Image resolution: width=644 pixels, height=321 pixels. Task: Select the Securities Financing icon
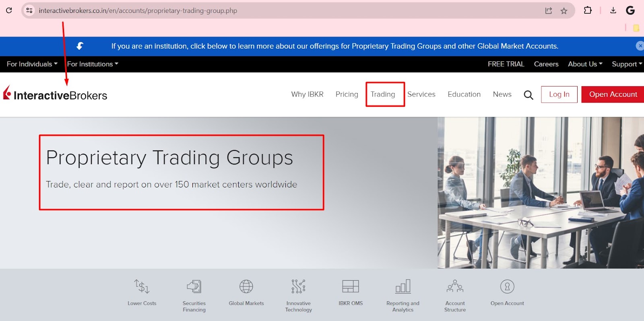click(x=194, y=286)
